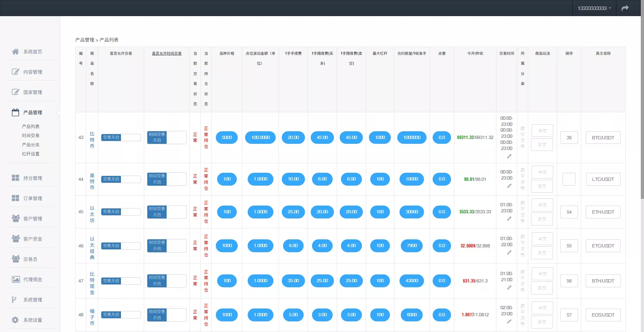This screenshot has width=644, height=332.
Task: Click the 持仓管理 grid icon
Action: point(15,178)
